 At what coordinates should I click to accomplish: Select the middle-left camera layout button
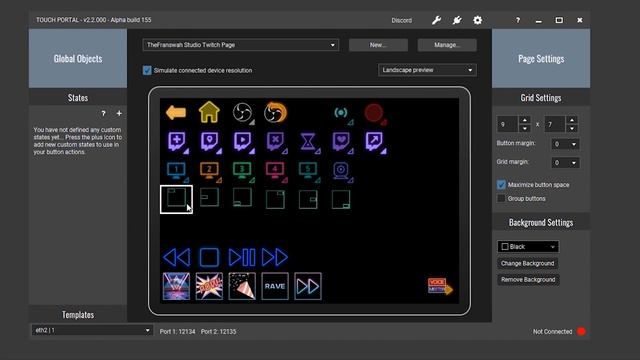(209, 198)
